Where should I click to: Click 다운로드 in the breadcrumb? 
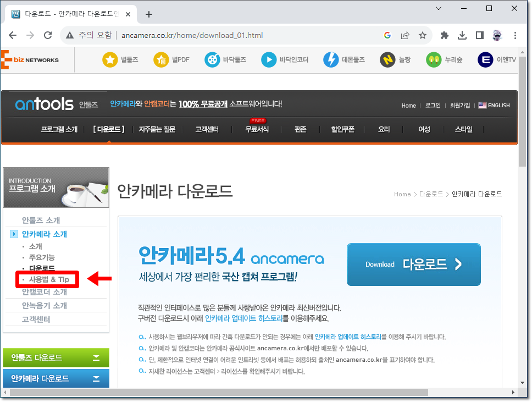click(x=431, y=194)
